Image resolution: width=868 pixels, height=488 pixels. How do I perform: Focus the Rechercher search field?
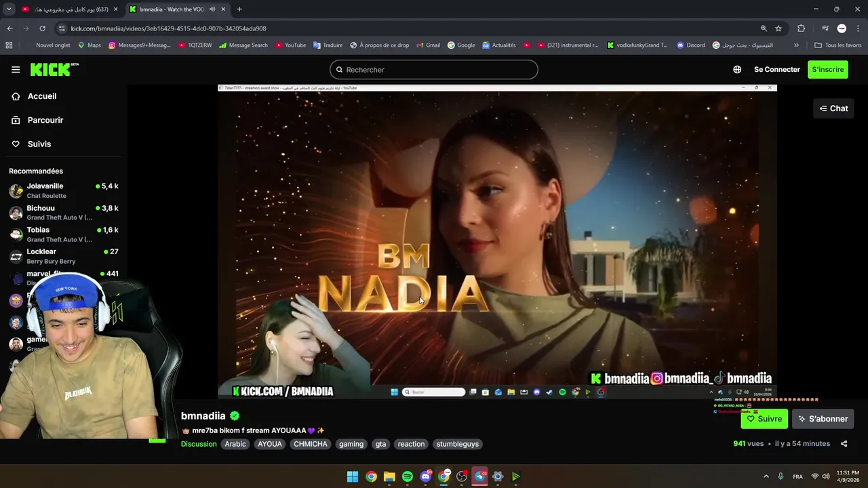tap(434, 70)
